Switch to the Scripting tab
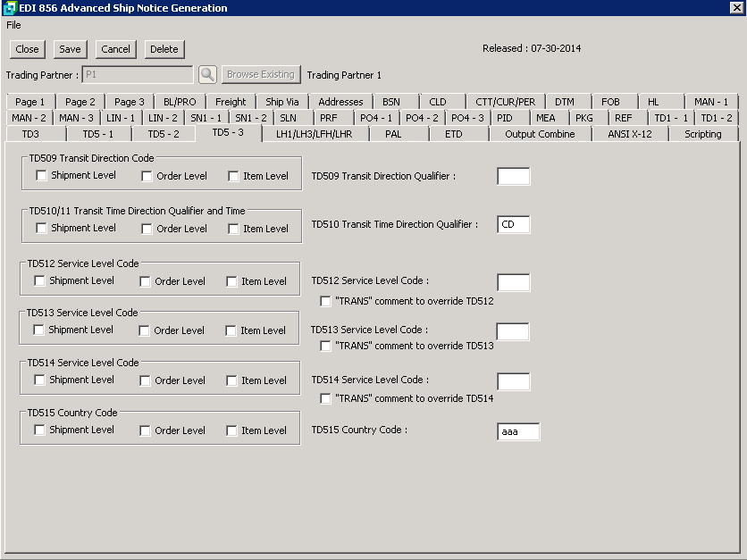Image resolution: width=747 pixels, height=560 pixels. click(x=702, y=134)
